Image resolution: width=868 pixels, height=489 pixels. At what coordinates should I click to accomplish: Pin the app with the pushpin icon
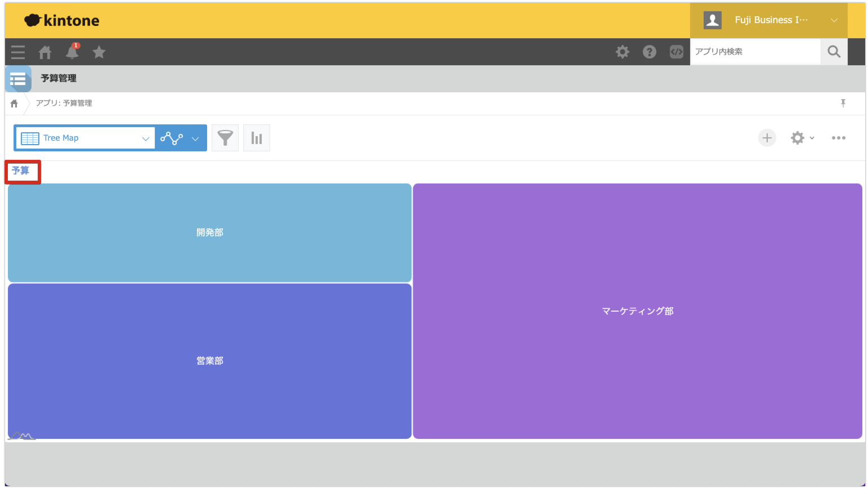843,103
